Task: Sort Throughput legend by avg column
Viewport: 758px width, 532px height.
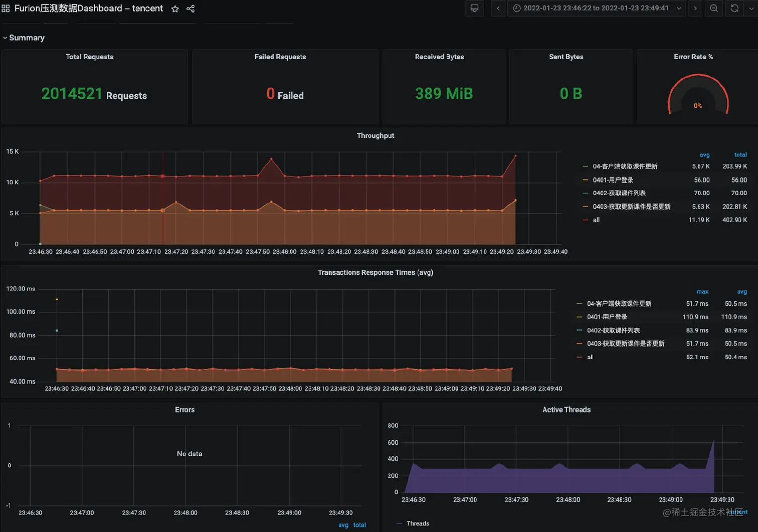Action: pyautogui.click(x=704, y=155)
